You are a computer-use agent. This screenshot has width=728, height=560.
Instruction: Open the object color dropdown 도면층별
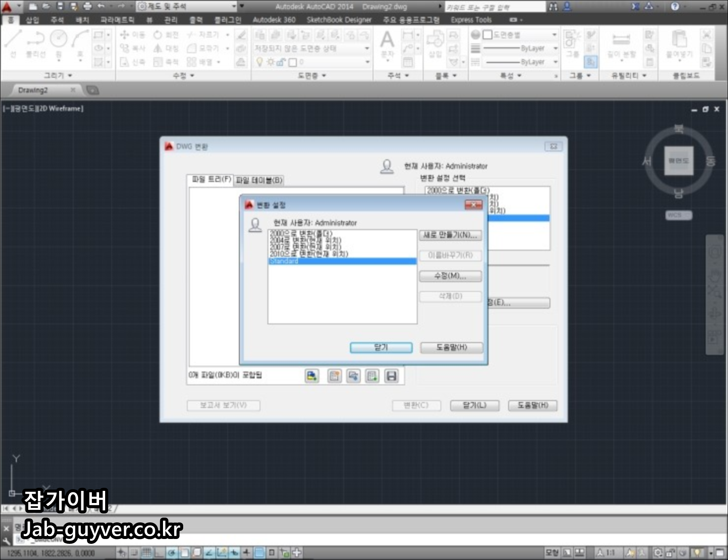tap(520, 35)
